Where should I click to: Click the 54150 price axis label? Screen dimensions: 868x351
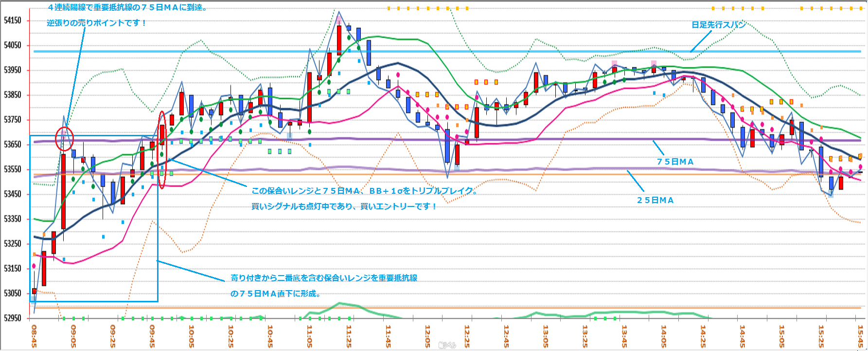[13, 20]
